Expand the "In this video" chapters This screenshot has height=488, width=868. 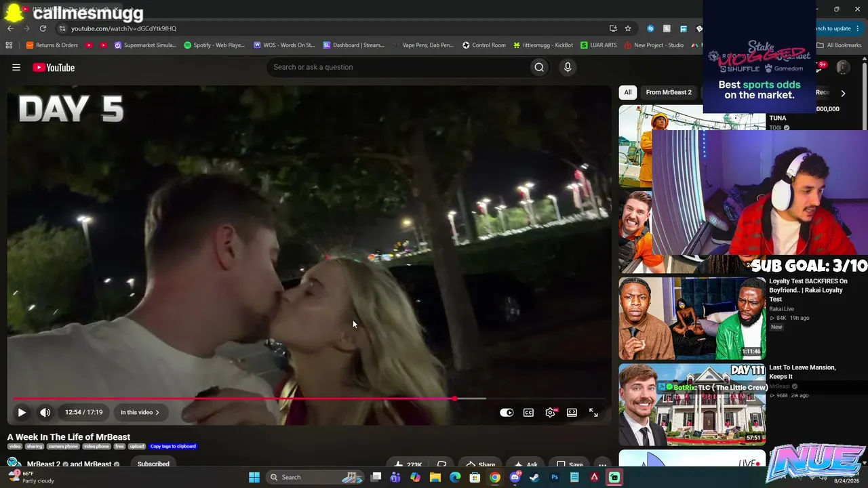[x=140, y=412]
